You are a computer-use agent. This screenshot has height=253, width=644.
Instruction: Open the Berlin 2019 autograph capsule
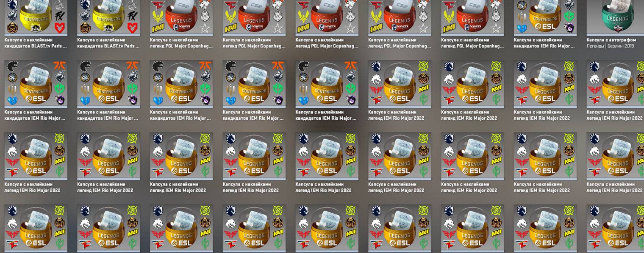coord(615,18)
